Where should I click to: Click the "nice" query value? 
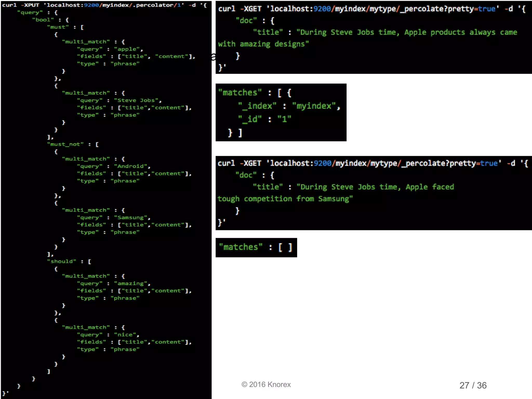point(125,335)
